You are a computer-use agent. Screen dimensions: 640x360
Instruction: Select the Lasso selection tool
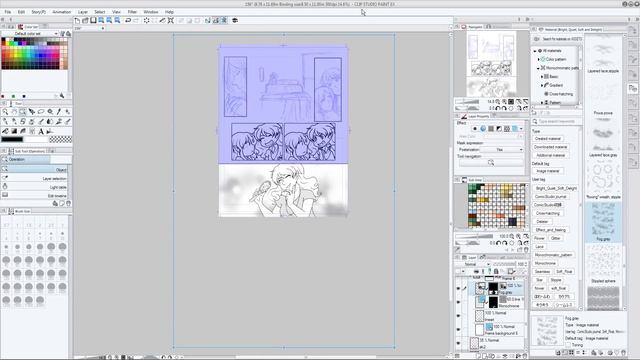tap(41, 111)
